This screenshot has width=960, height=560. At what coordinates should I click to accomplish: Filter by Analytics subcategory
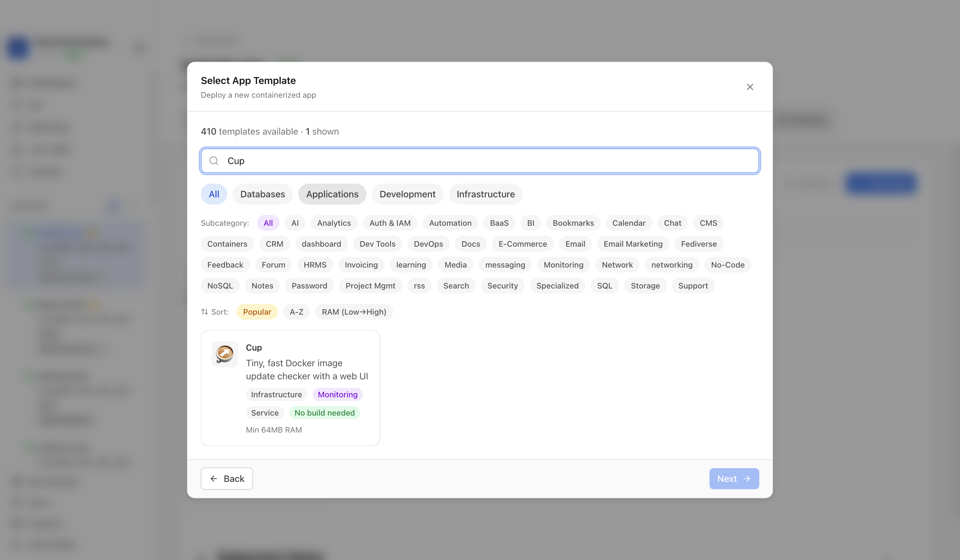pos(334,223)
